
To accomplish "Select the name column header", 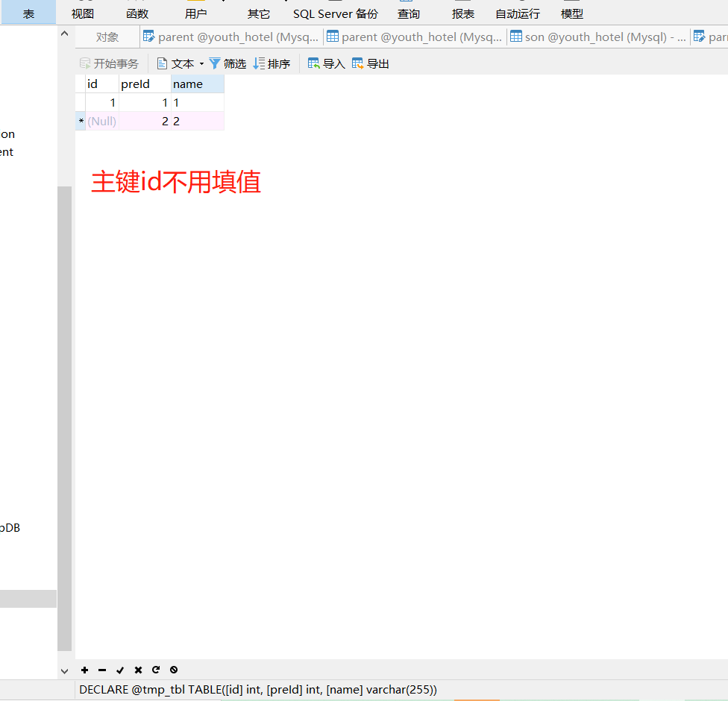I will coord(197,84).
